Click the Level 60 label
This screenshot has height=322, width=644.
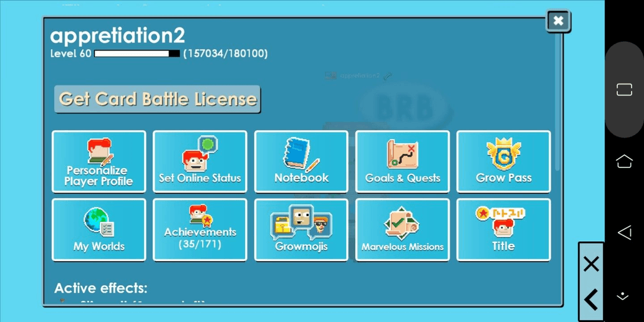(x=70, y=54)
